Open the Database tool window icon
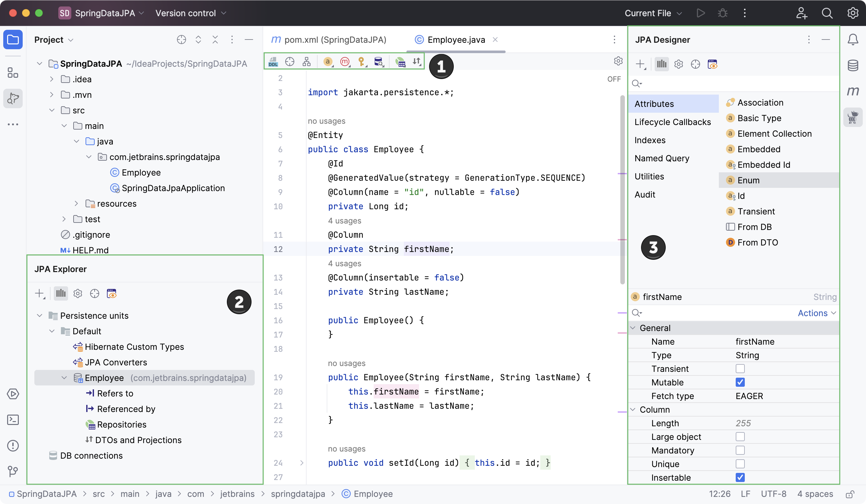866x504 pixels. point(853,65)
